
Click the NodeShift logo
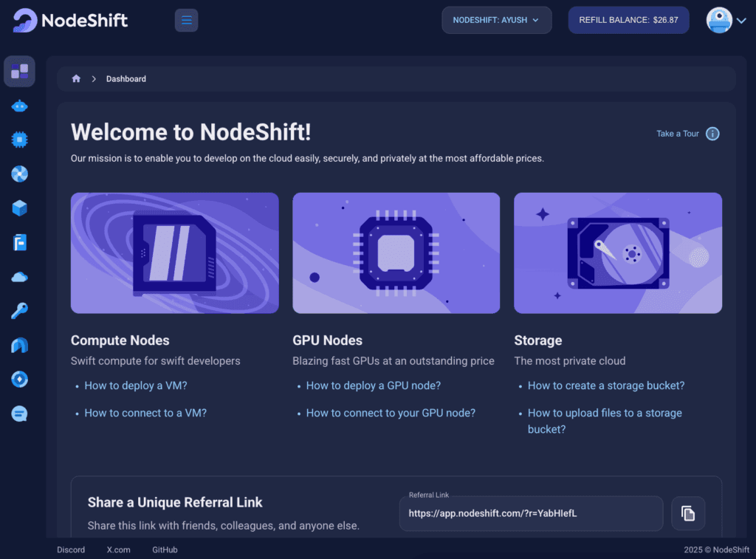(70, 20)
